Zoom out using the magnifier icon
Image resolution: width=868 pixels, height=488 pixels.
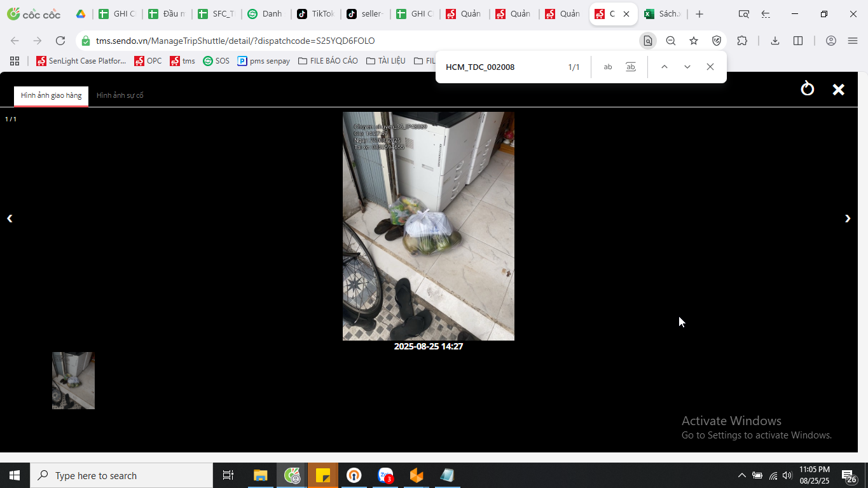tap(671, 41)
